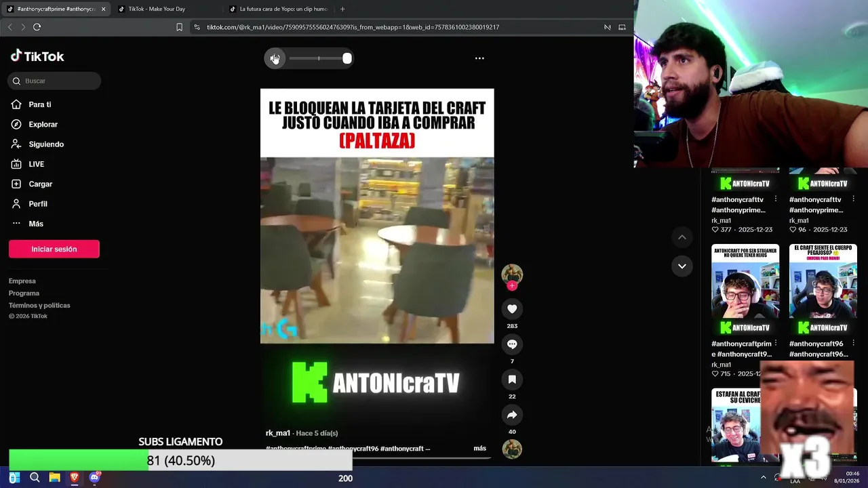Expand the caption with más
The image size is (868, 488).
(479, 448)
